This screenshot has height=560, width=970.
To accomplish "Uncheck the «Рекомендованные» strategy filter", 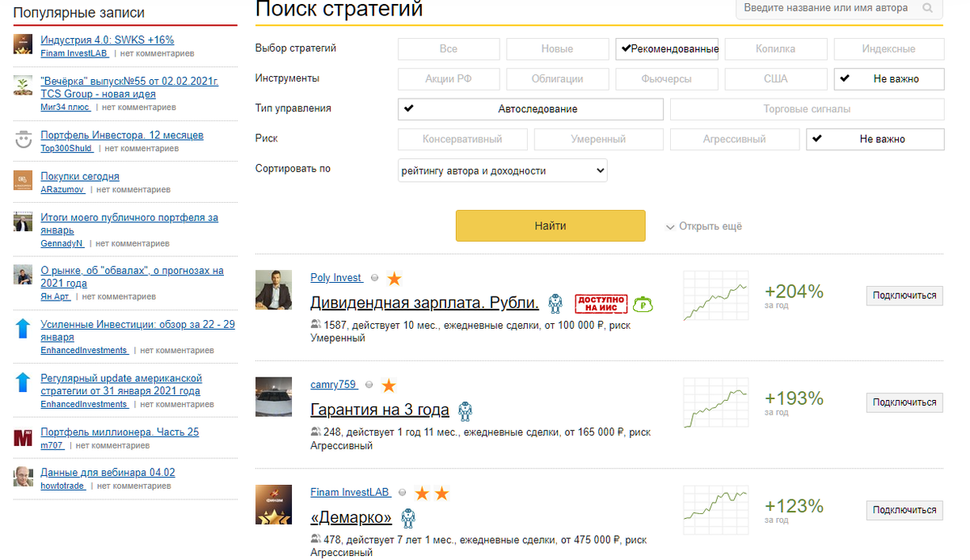I will [667, 48].
